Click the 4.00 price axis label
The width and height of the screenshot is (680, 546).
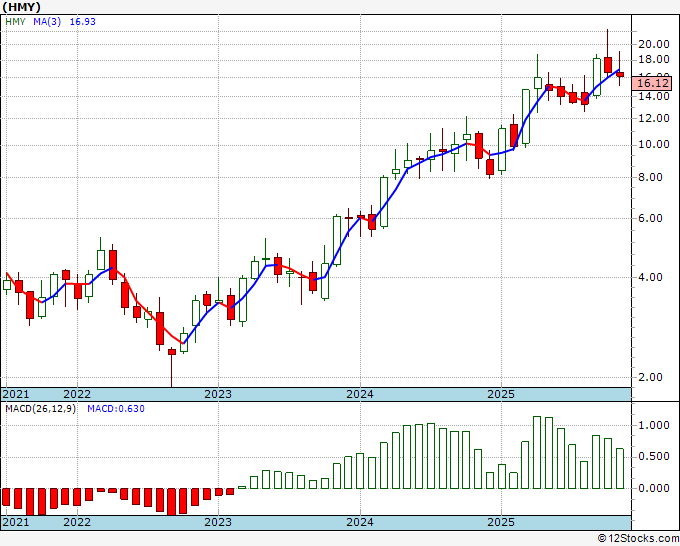point(651,278)
